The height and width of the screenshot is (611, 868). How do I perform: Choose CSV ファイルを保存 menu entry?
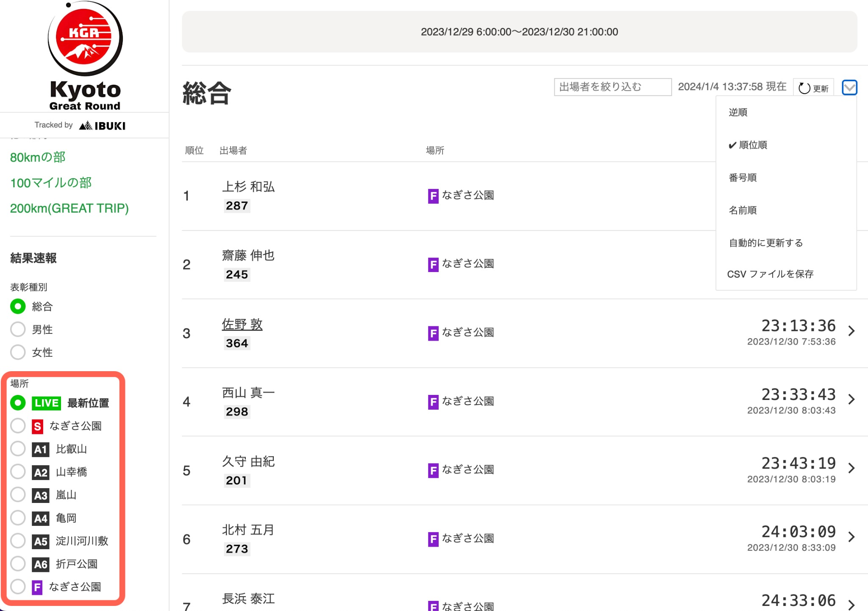pyautogui.click(x=770, y=274)
